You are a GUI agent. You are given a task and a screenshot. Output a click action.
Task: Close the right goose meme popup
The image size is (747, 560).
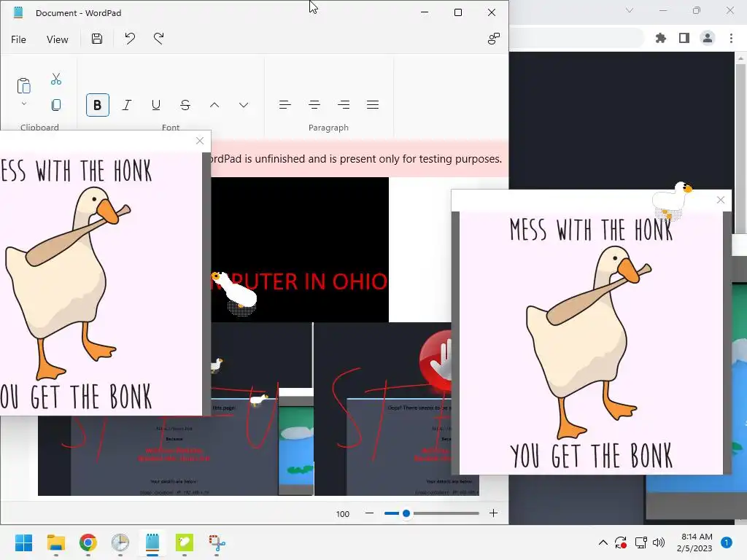720,200
